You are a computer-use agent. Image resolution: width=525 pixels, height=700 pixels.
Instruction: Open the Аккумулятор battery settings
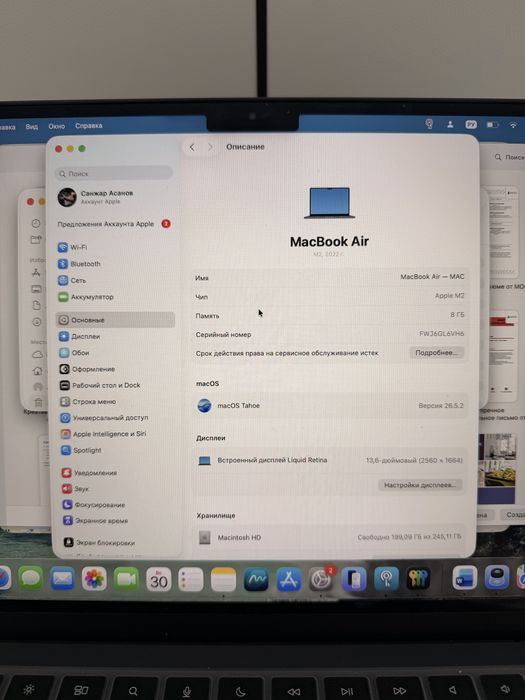click(86, 297)
